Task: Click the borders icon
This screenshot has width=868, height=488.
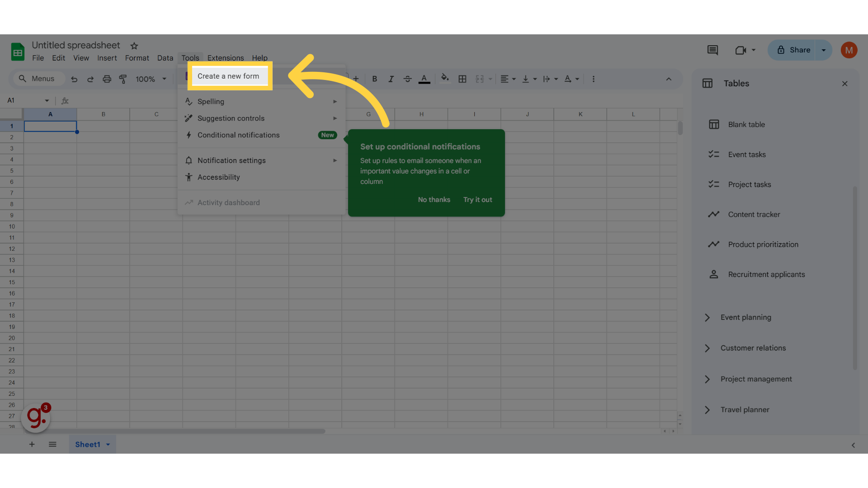Action: [x=462, y=79]
